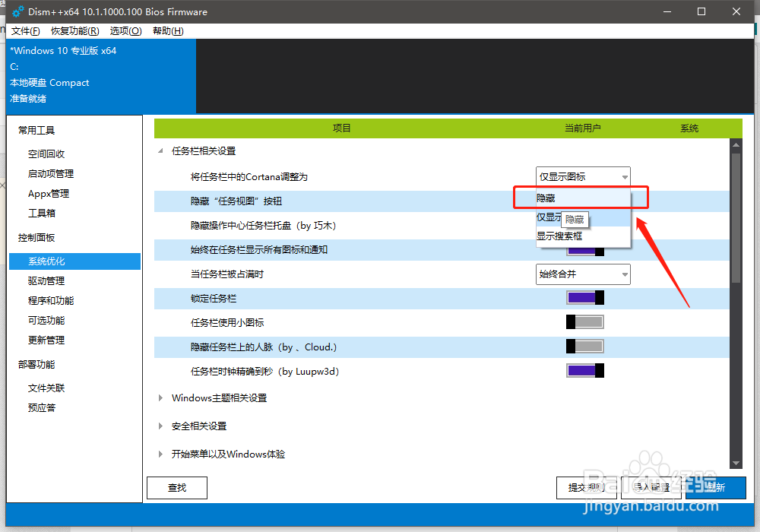This screenshot has width=760, height=532.
Task: Click the 系统 column header
Action: 689,128
